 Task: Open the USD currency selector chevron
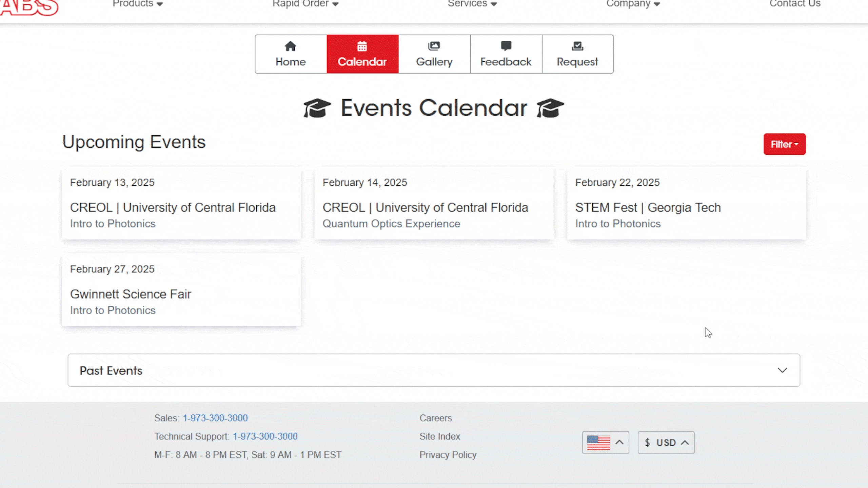[x=685, y=443]
